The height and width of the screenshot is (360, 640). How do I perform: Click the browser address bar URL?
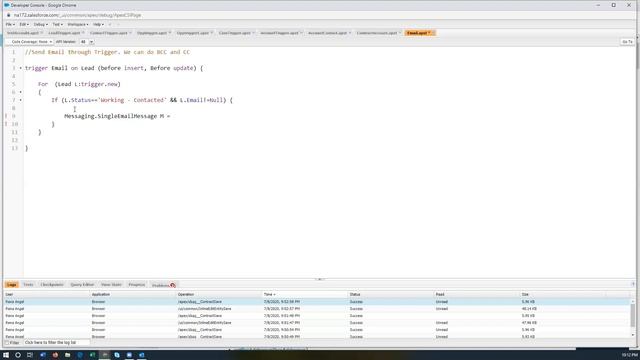78,15
